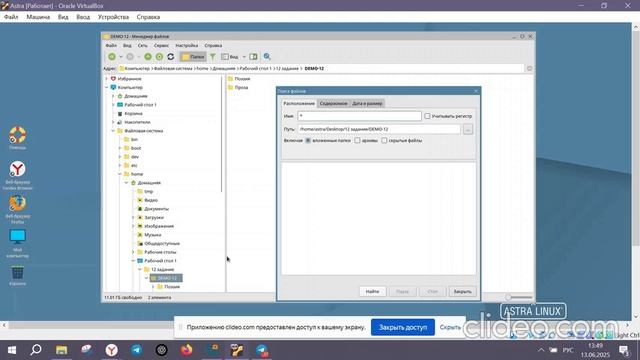This screenshot has height=360, width=640.
Task: Open the Firefox browser desktop icon
Action: [x=18, y=209]
